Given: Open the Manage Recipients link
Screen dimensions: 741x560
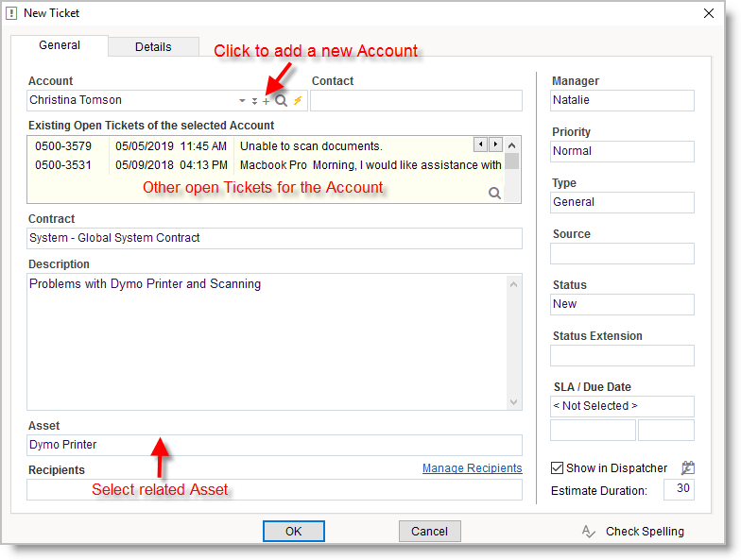Looking at the screenshot, I should [x=472, y=468].
